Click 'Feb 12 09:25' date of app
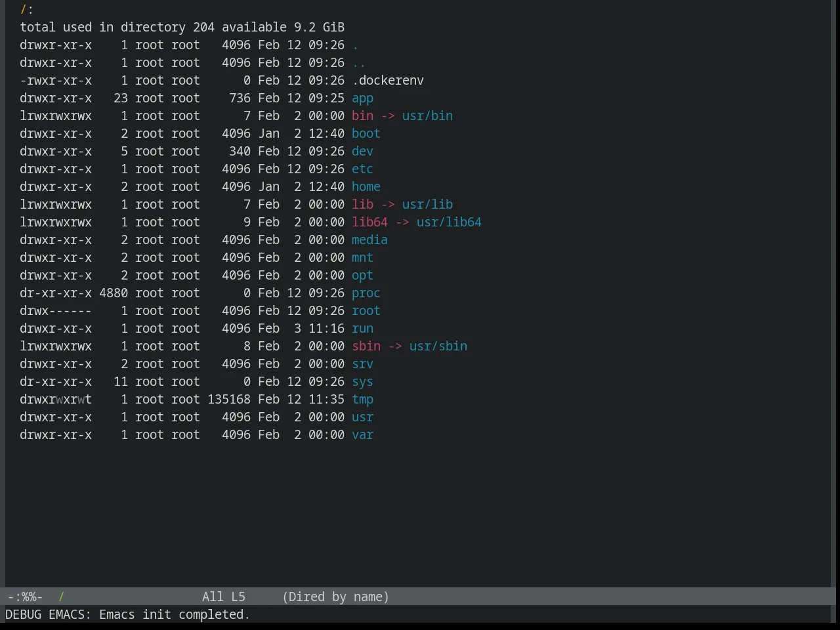Screen dimensions: 840x630 click(301, 98)
